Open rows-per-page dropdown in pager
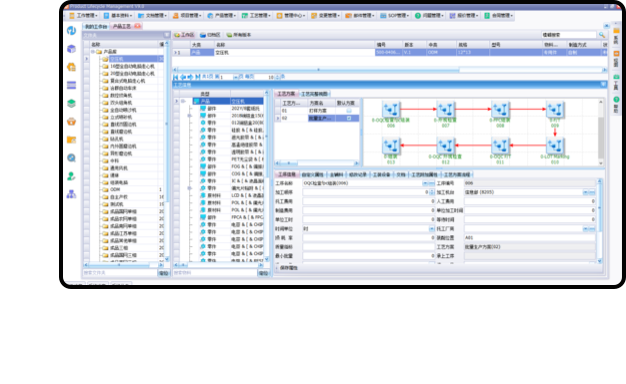626x384 pixels. tap(276, 77)
